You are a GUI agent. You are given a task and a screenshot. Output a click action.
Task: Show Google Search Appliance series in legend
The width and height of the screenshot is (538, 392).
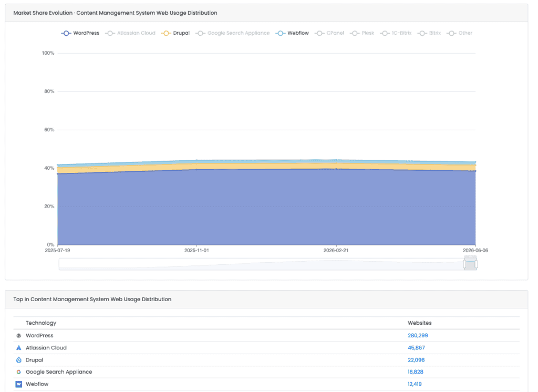click(233, 33)
